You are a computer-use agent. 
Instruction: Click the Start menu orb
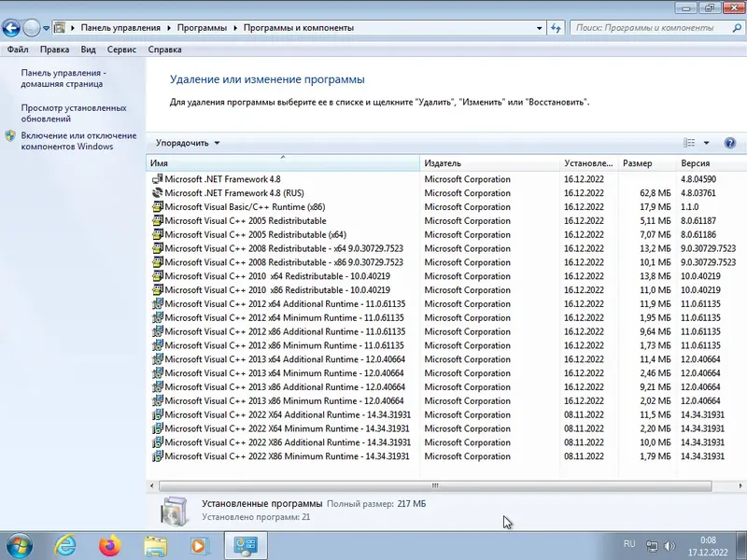click(x=19, y=546)
